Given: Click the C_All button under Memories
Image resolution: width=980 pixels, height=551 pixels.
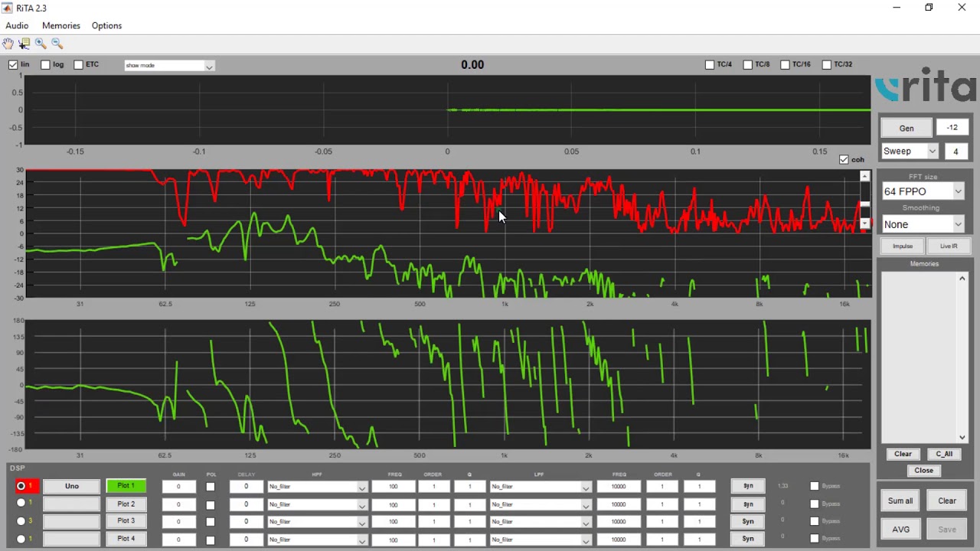Looking at the screenshot, I should click(x=944, y=454).
